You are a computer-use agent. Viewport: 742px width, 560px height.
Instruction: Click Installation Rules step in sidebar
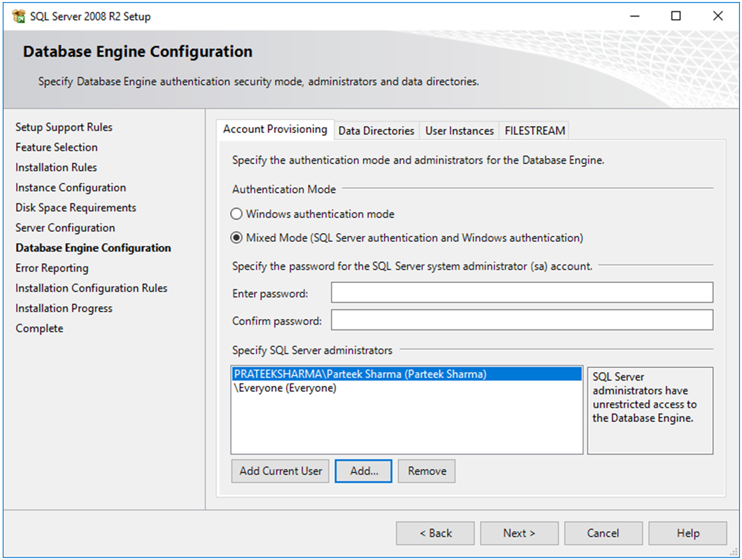tap(56, 167)
